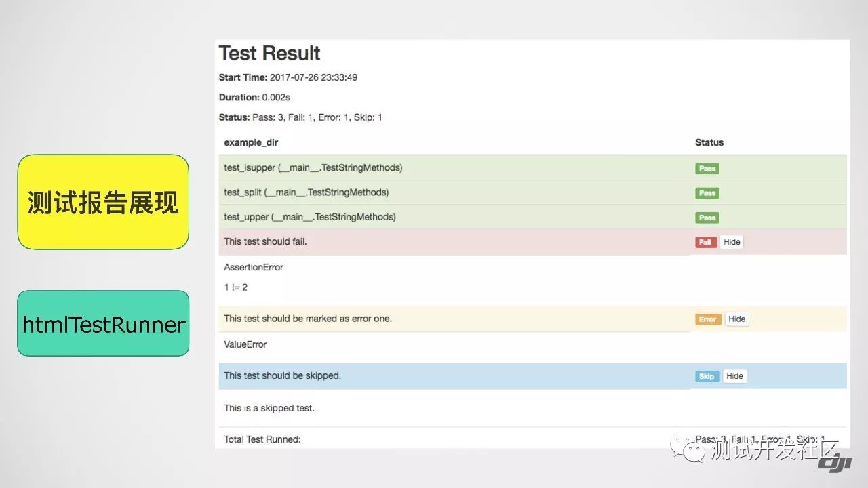Click the orange Error status badge
This screenshot has height=488, width=868.
click(x=708, y=319)
